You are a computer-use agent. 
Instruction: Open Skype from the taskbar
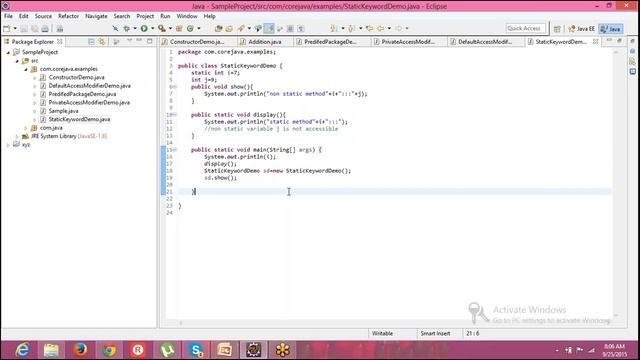196,350
